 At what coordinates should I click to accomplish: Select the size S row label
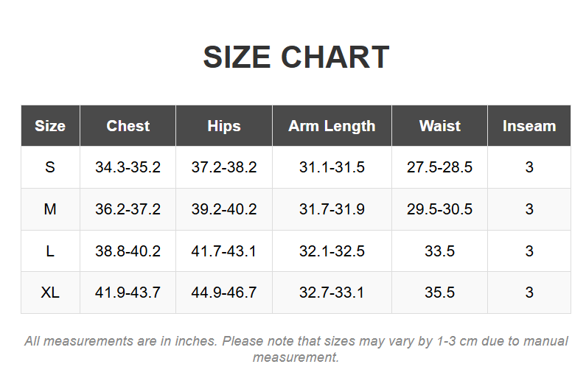coord(50,167)
